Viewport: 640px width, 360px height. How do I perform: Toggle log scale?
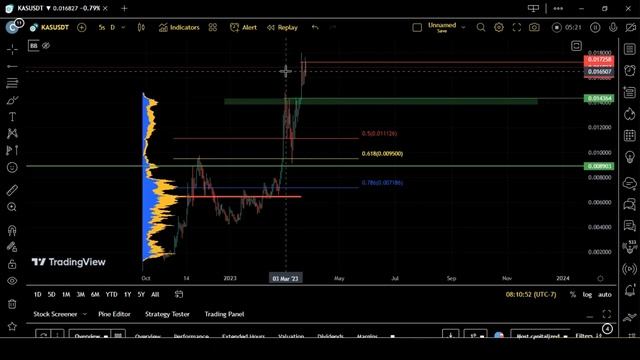[x=587, y=294]
